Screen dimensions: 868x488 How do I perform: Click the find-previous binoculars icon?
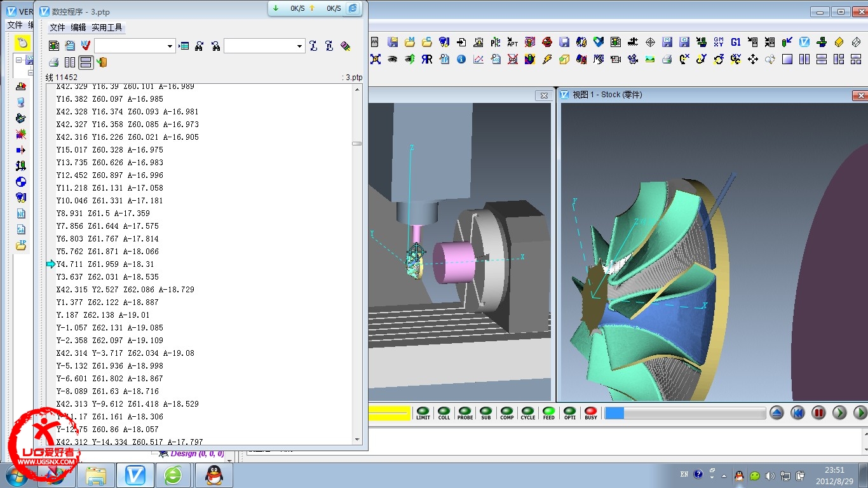pyautogui.click(x=216, y=46)
